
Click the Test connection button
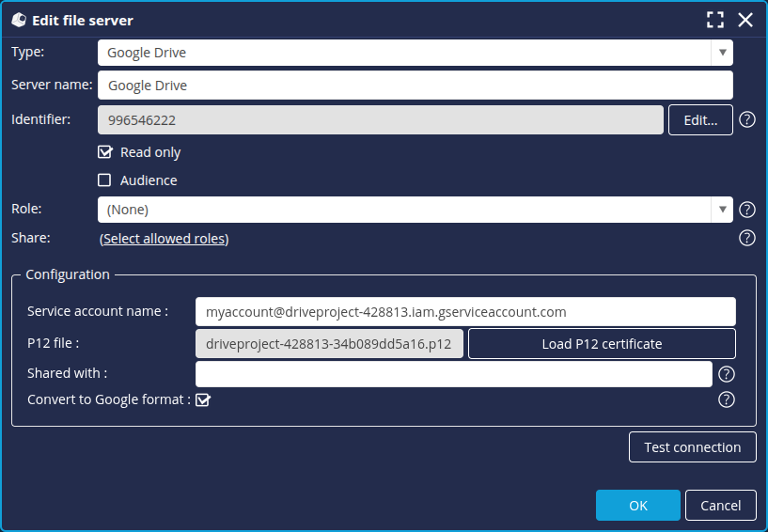coord(693,447)
